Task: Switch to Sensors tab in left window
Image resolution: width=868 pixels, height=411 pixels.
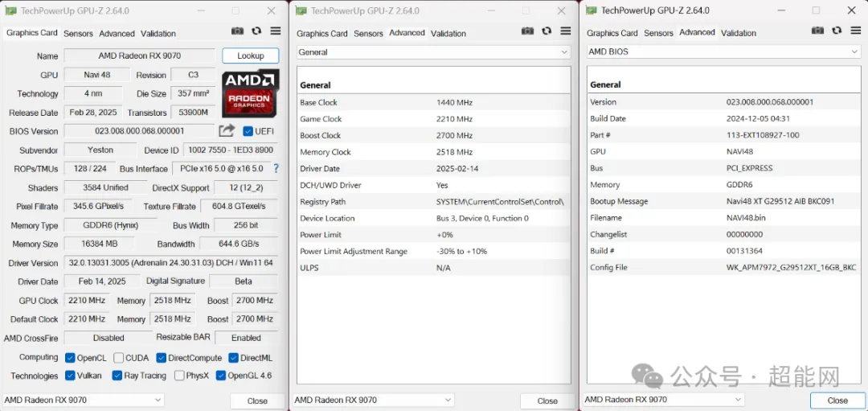Action: 78,34
